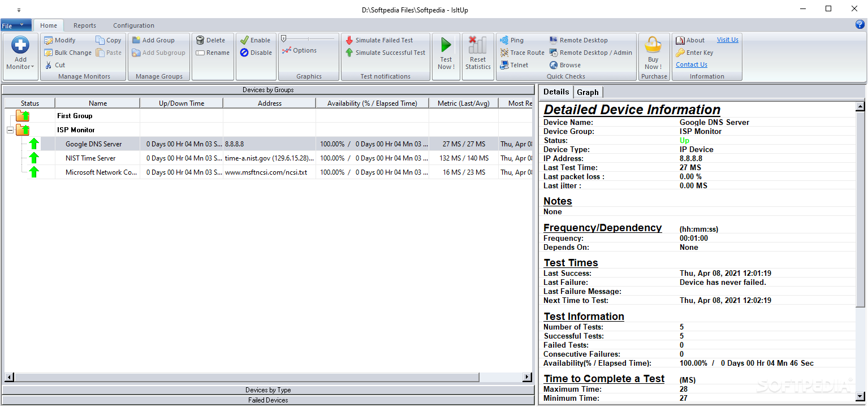Switch to the Home ribbon tab
This screenshot has width=868, height=407.
[x=49, y=25]
